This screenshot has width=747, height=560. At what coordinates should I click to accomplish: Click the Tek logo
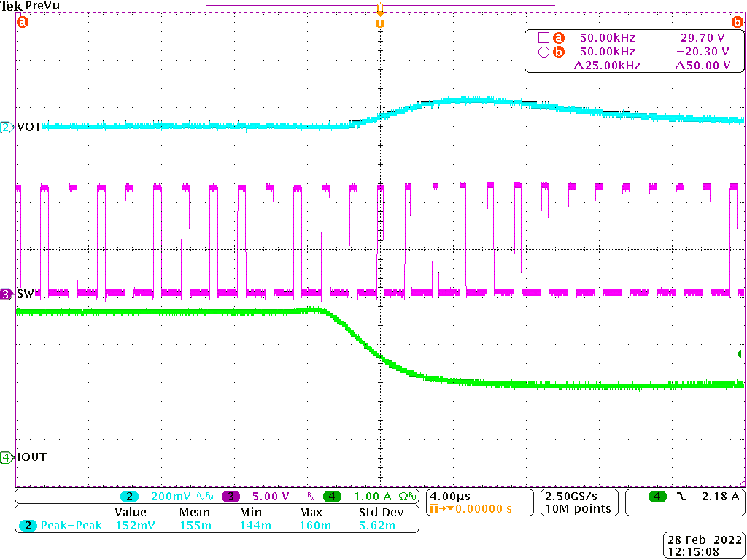(12, 6)
